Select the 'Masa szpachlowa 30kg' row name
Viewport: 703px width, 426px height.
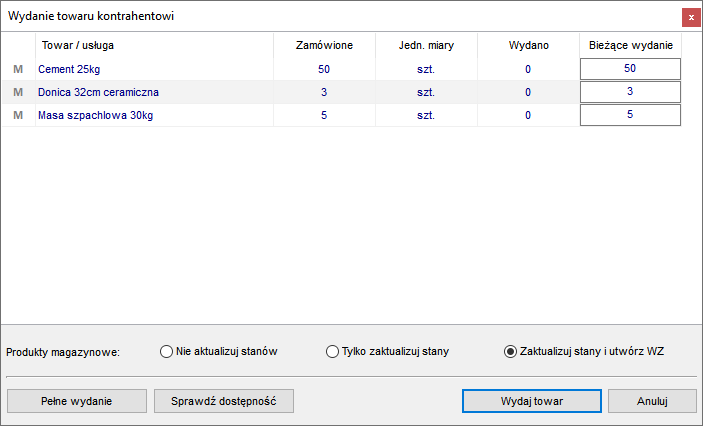(95, 115)
